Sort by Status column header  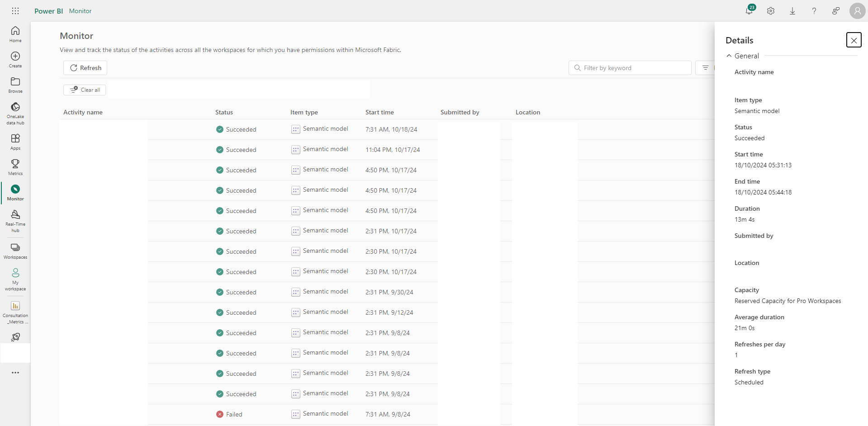click(224, 112)
